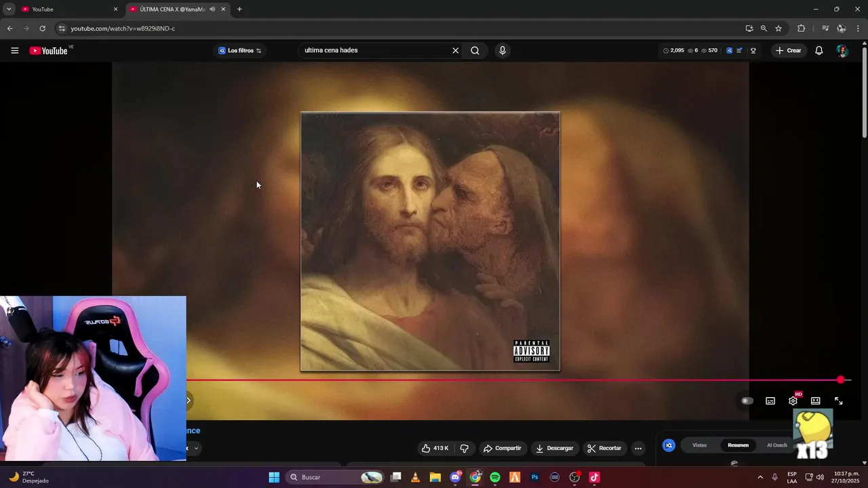Launch VLC from the taskbar
The height and width of the screenshot is (488, 868).
click(x=415, y=477)
